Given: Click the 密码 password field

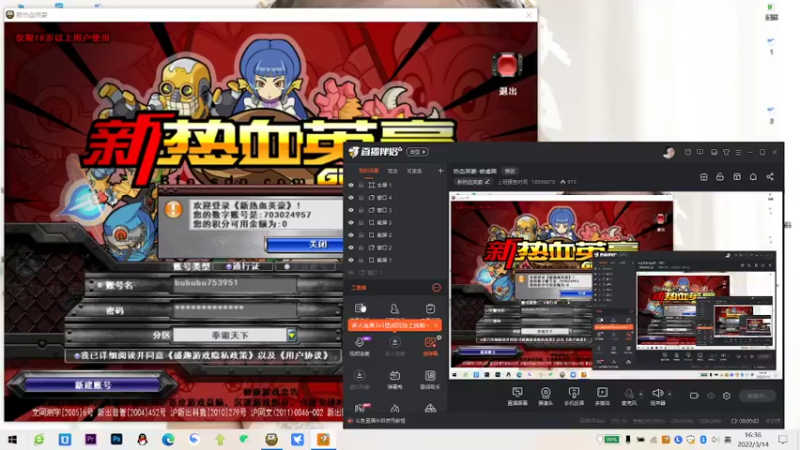Looking at the screenshot, I should tap(235, 309).
